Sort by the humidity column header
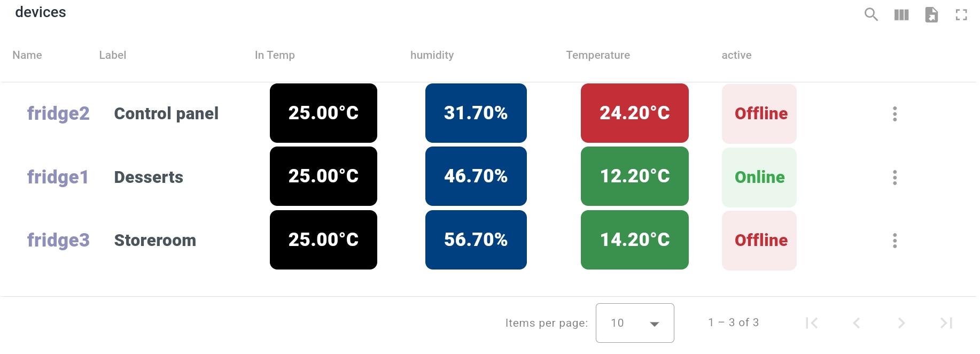 [x=432, y=55]
